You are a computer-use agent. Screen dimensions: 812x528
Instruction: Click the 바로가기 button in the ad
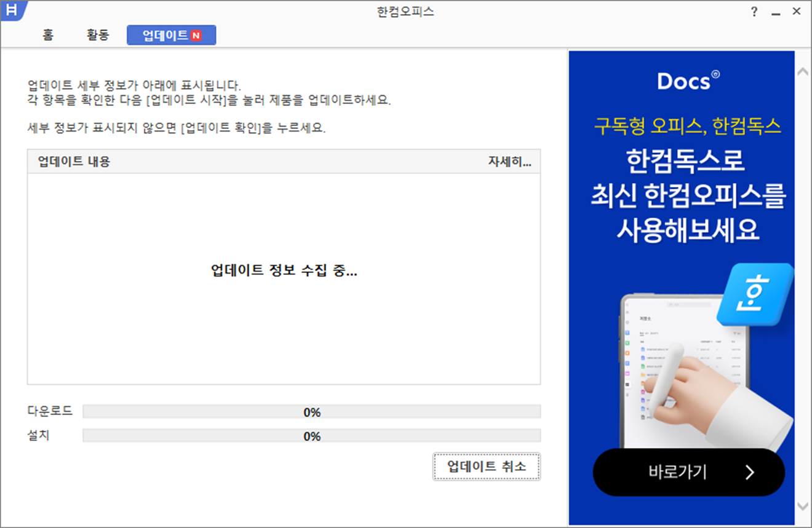pyautogui.click(x=688, y=472)
